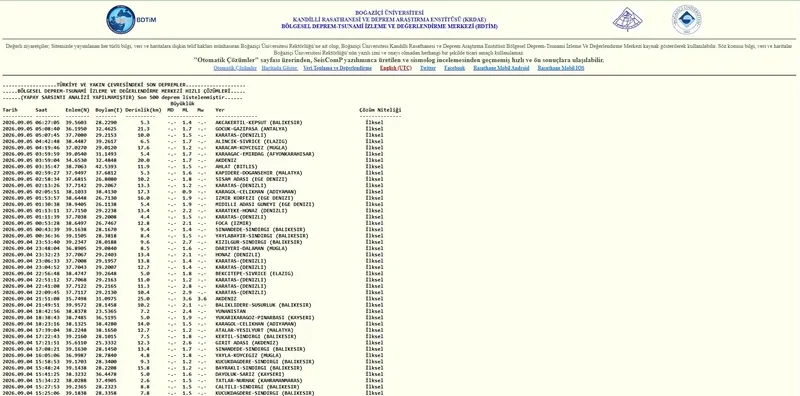The height and width of the screenshot is (396, 800).
Task: Select the TATLAR-NURHAK (KAHRAMANMARAS) entry
Action: [x=259, y=381]
